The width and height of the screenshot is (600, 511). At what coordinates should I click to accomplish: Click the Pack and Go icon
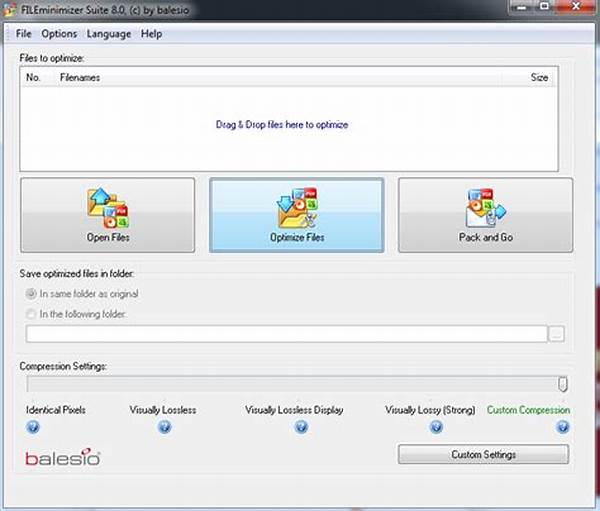pyautogui.click(x=485, y=208)
